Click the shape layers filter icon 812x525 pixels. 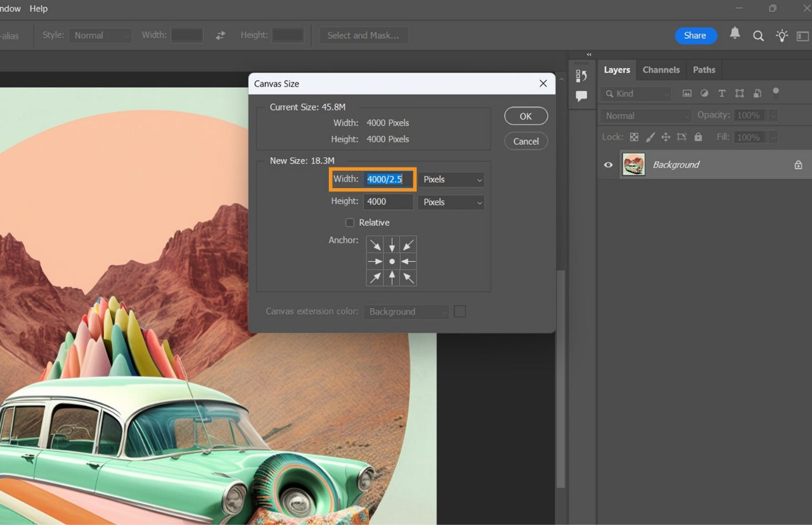click(x=739, y=93)
